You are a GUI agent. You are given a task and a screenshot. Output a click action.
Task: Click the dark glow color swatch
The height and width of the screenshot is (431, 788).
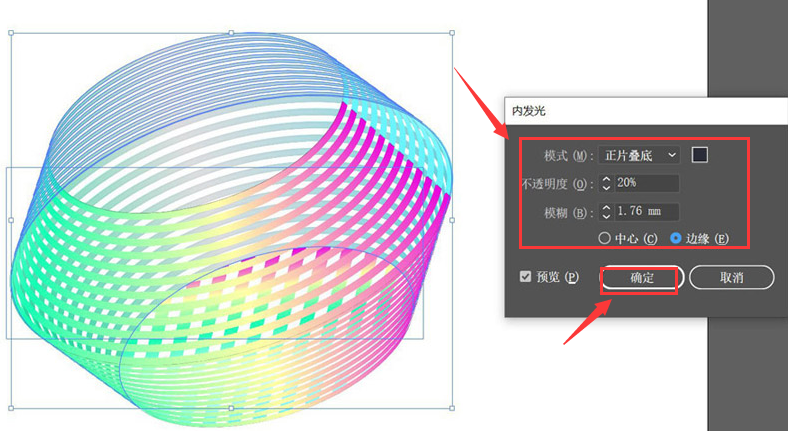[x=700, y=155]
